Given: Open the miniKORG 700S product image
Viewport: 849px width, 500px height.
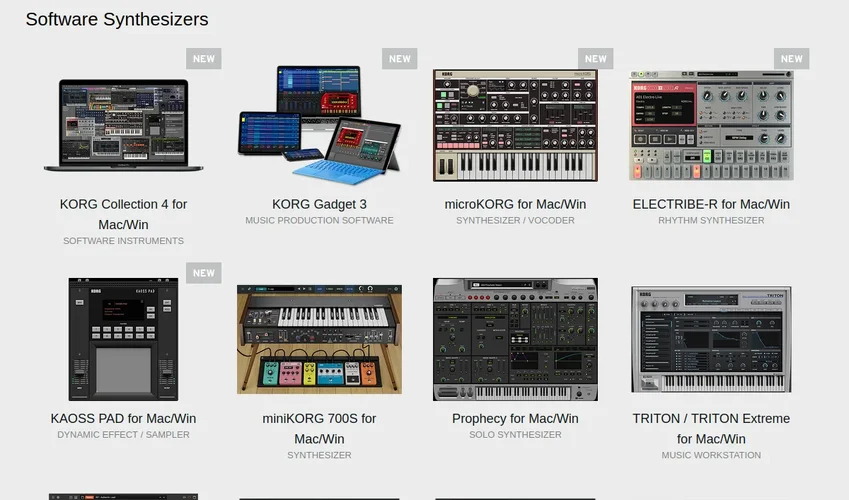Looking at the screenshot, I should (319, 339).
